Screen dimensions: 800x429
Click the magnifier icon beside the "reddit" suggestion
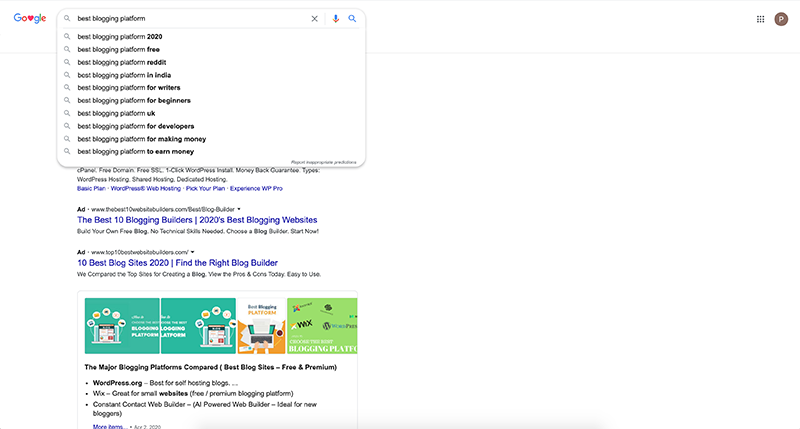[x=67, y=62]
